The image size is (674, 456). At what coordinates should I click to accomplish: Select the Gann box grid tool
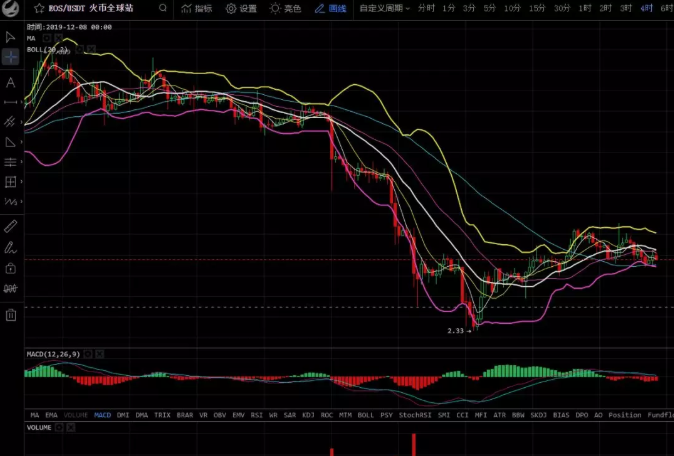tap(10, 182)
